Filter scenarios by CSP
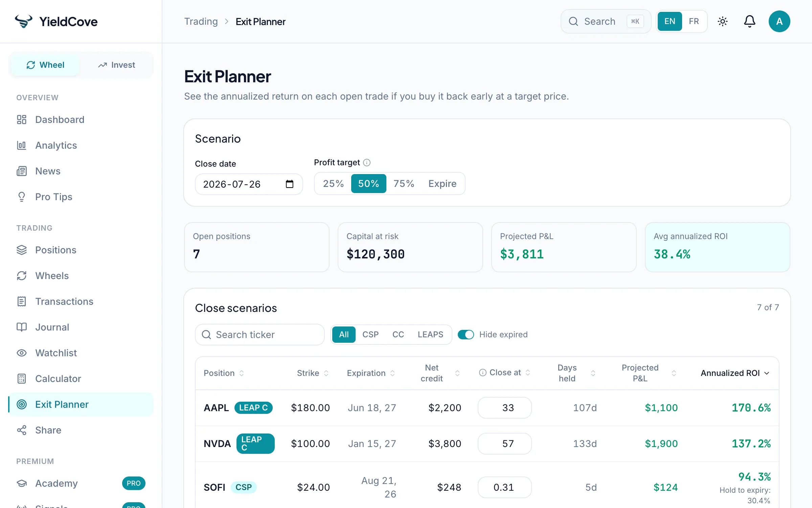The height and width of the screenshot is (508, 812). 370,335
